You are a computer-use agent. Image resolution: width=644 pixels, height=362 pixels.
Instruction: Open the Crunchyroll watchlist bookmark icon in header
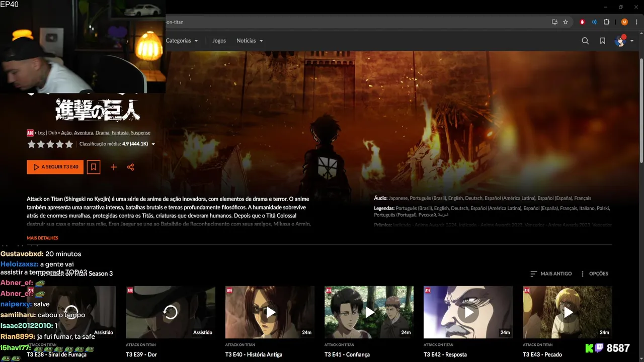pos(603,41)
